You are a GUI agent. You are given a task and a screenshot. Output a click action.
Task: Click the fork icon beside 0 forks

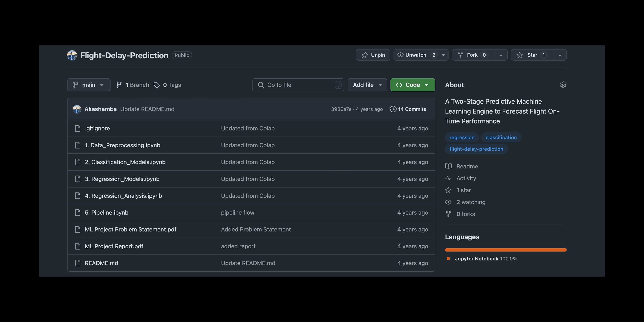pos(448,214)
